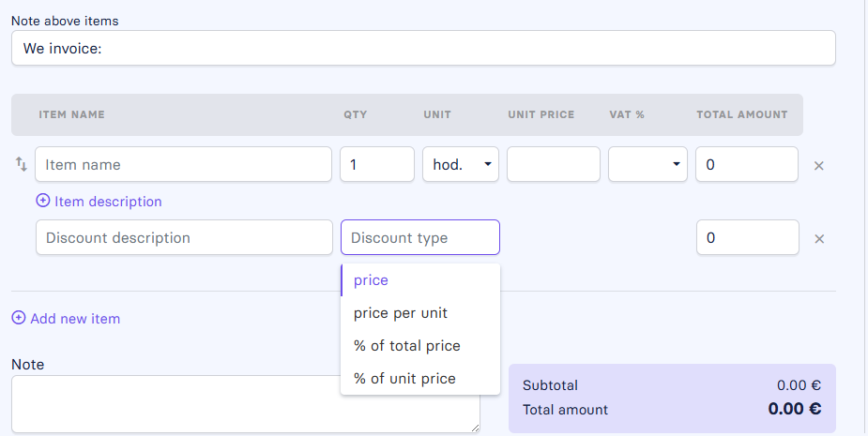Viewport: 868px width, 436px height.
Task: Click the plus icon next to Item description
Action: coord(42,201)
